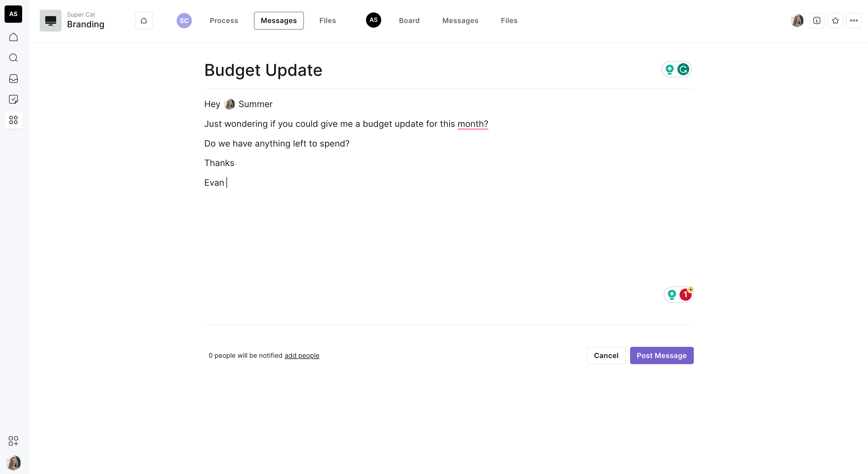Open the Search icon in sidebar
This screenshot has width=868, height=474.
pyautogui.click(x=13, y=58)
